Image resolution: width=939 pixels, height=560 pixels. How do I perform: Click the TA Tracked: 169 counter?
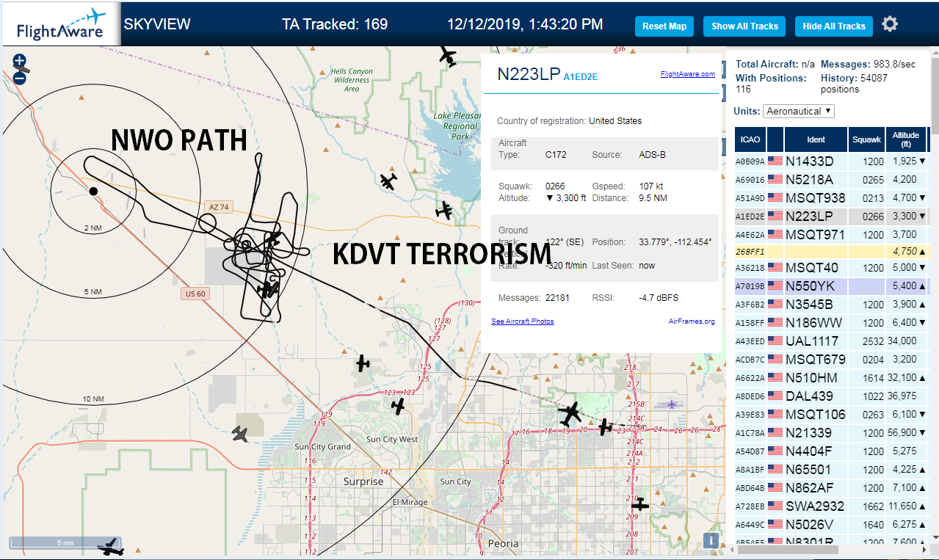tap(335, 24)
